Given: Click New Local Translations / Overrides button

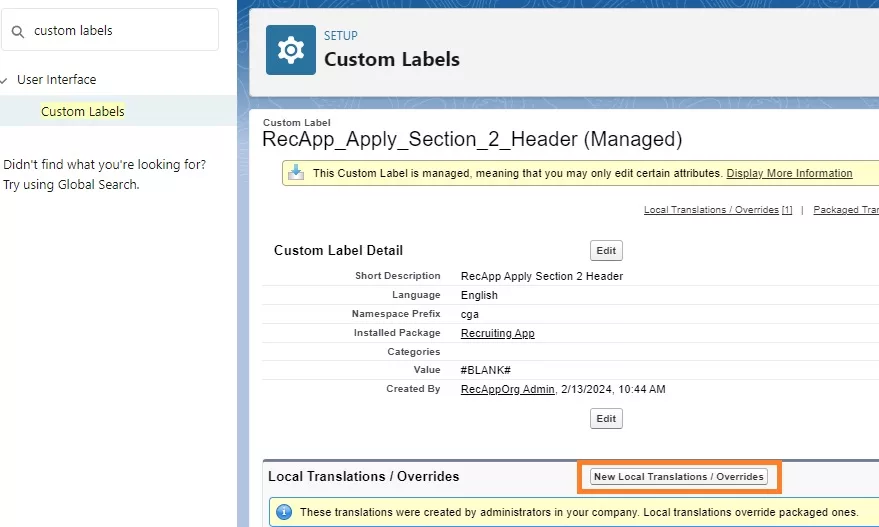Looking at the screenshot, I should tap(679, 477).
